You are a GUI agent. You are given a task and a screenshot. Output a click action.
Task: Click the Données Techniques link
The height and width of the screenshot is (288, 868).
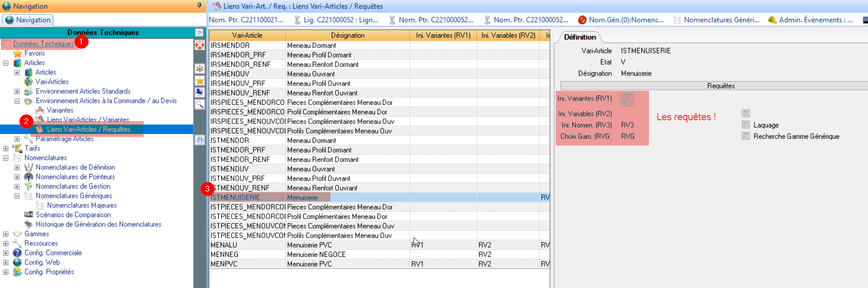[43, 44]
